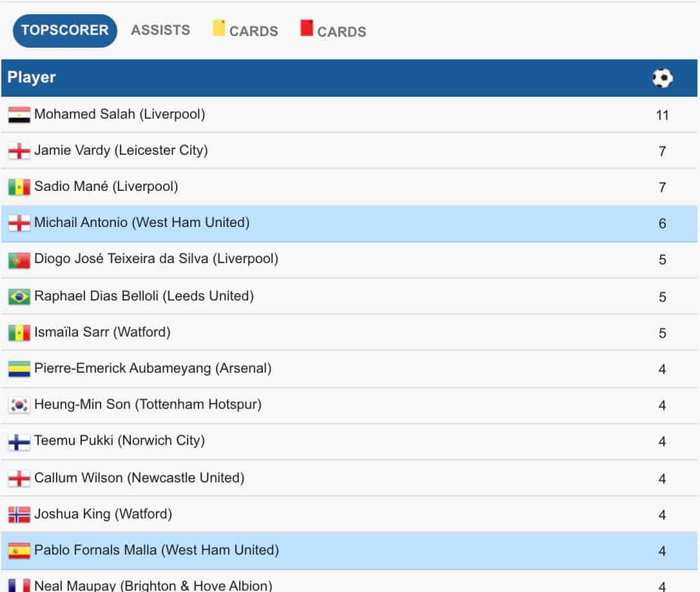Open the red CARDS tab
Image resolution: width=700 pixels, height=592 pixels.
[333, 30]
